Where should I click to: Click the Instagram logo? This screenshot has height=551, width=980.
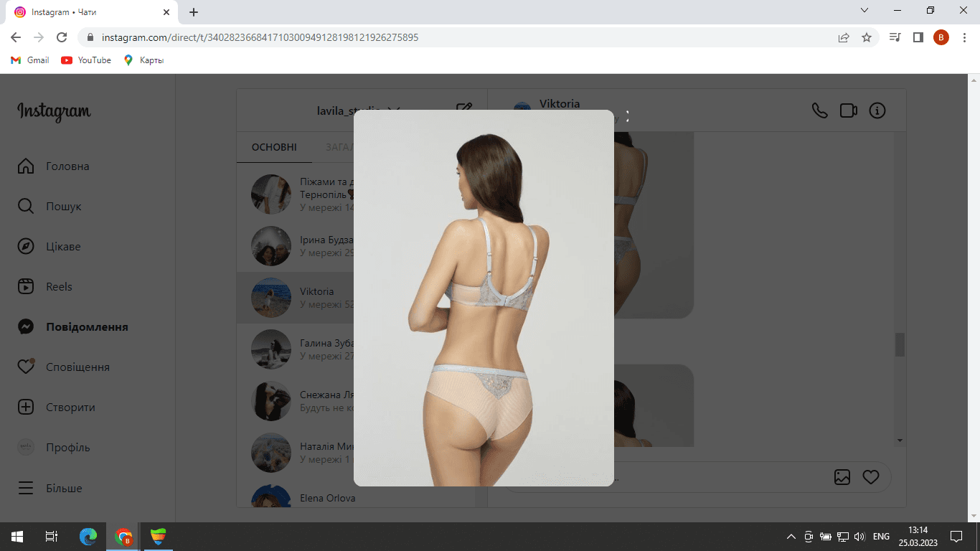54,112
